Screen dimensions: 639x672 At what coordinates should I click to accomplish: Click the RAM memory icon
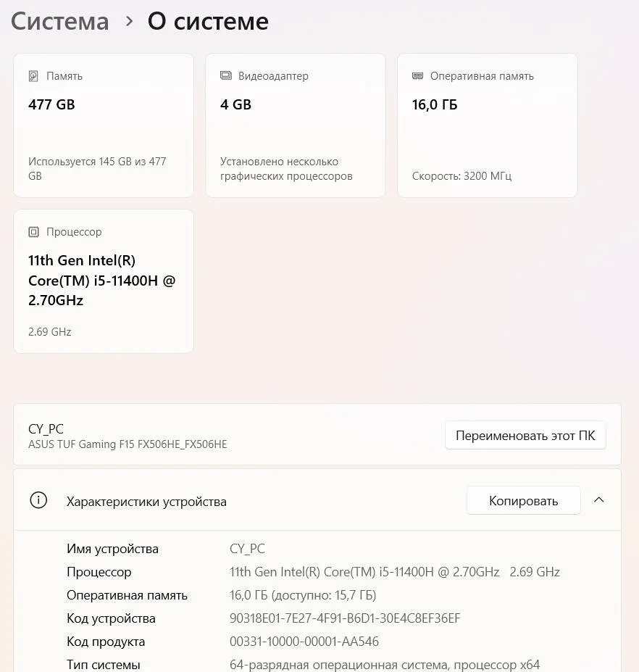[x=417, y=76]
